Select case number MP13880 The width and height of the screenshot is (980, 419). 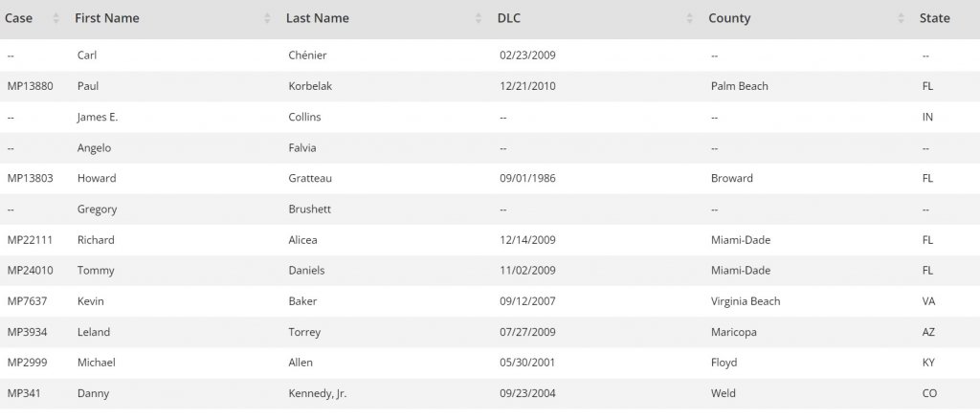click(x=30, y=86)
